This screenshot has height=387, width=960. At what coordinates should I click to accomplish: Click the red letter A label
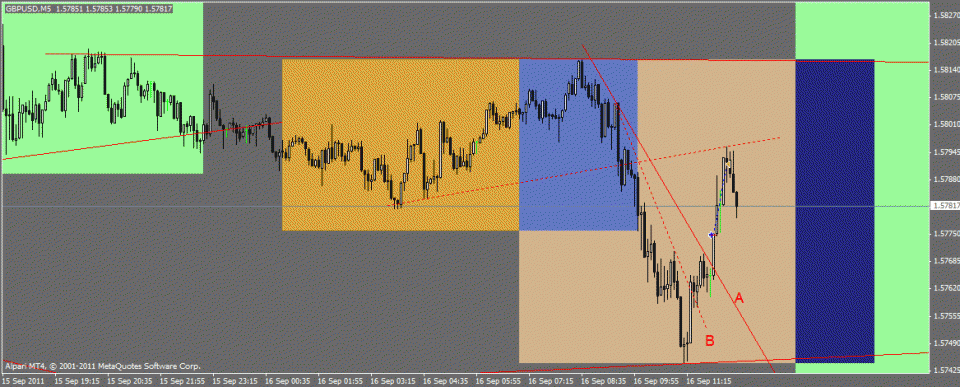[738, 298]
